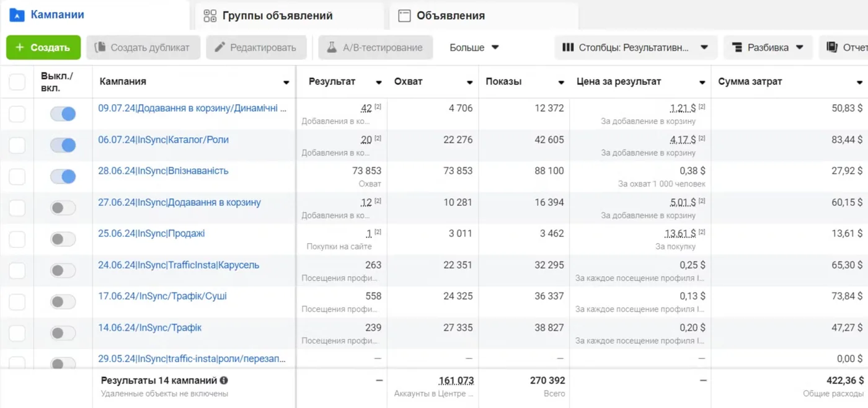The image size is (868, 408).
Task: Click the Разбивка breakdown icon
Action: click(x=737, y=47)
